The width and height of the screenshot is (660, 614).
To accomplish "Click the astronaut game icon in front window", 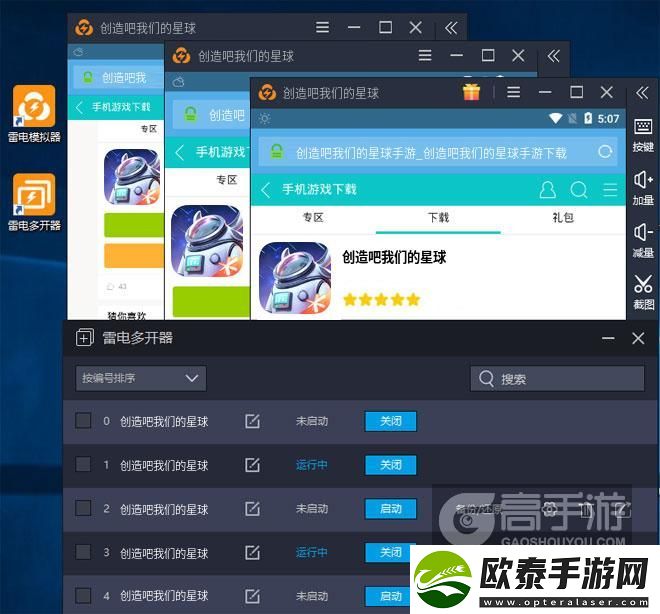I will point(295,278).
